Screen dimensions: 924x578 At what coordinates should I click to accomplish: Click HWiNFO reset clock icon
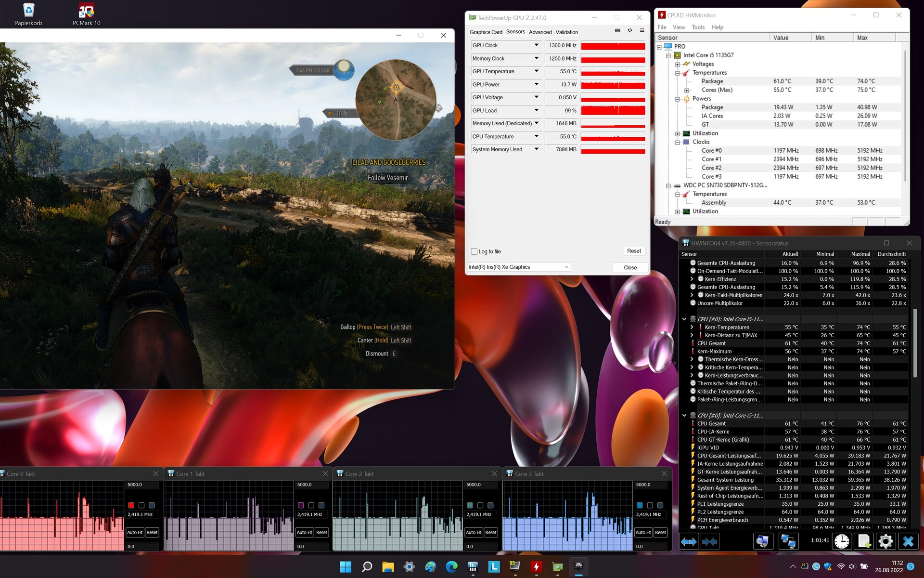pyautogui.click(x=842, y=541)
